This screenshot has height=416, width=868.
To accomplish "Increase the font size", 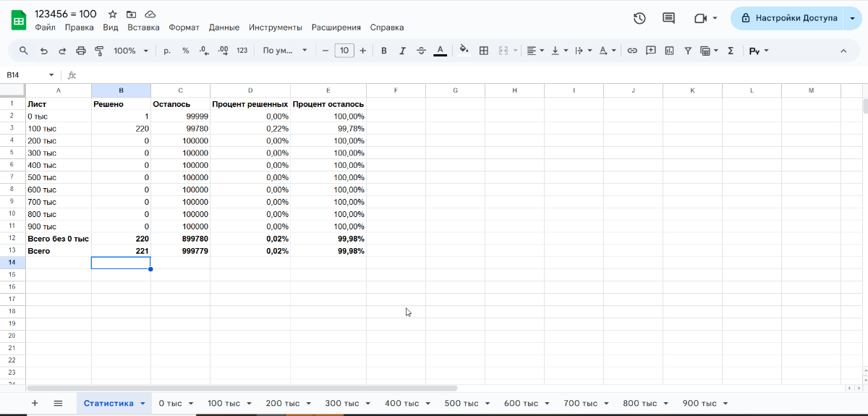I will pos(363,51).
